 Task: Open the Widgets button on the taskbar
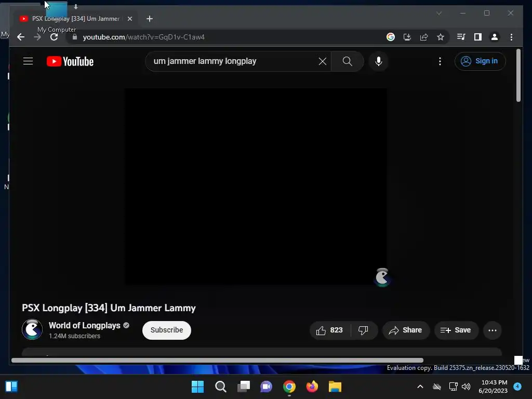click(11, 387)
